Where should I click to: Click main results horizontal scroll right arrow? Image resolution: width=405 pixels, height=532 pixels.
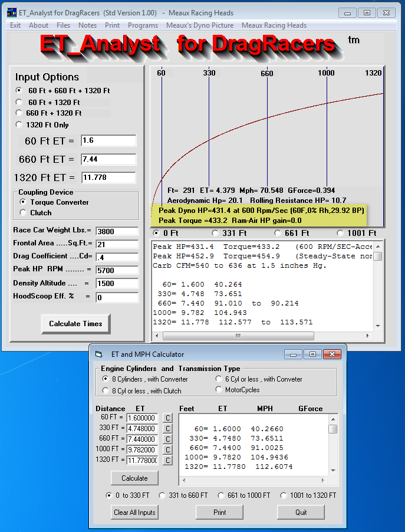point(368,336)
